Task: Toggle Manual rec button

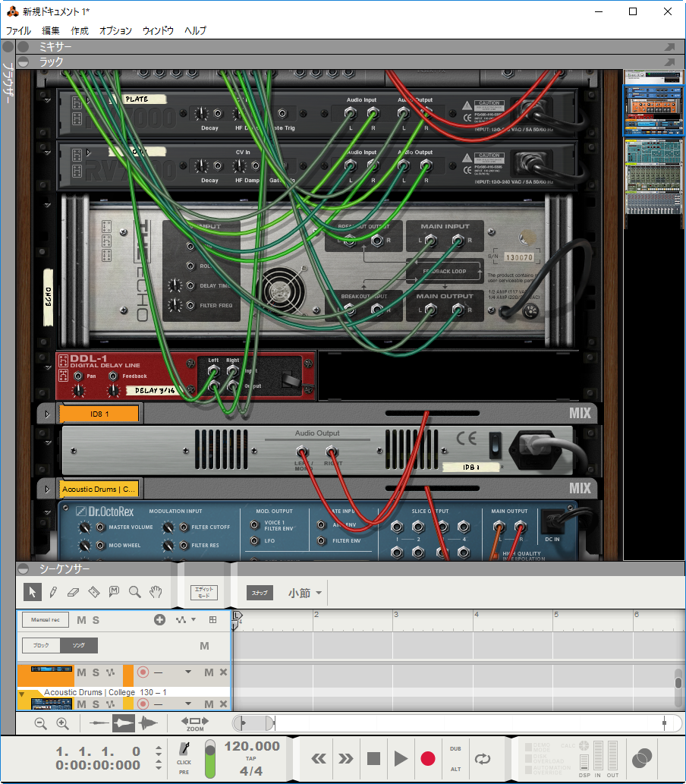Action: click(x=46, y=620)
